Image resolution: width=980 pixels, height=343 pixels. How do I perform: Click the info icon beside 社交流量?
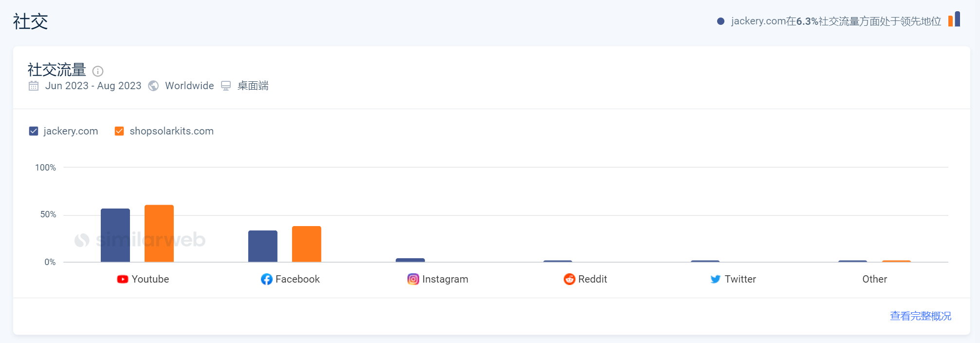click(x=98, y=71)
